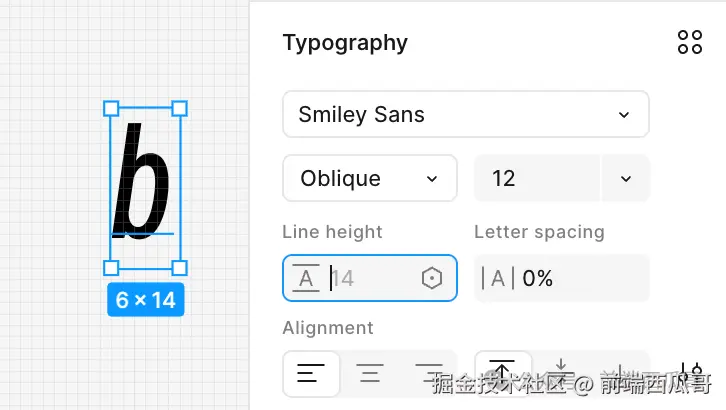Expand the font size preset chevron
726x410 pixels.
point(626,178)
